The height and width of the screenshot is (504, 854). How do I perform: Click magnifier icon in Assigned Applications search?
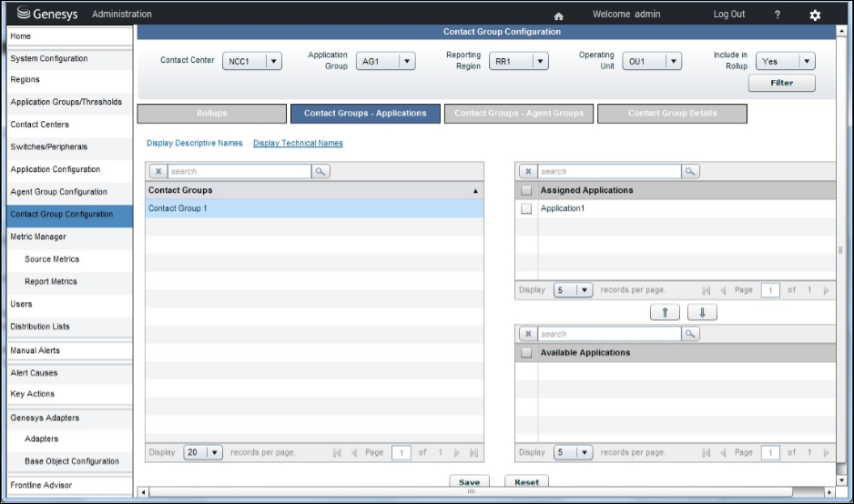point(690,171)
